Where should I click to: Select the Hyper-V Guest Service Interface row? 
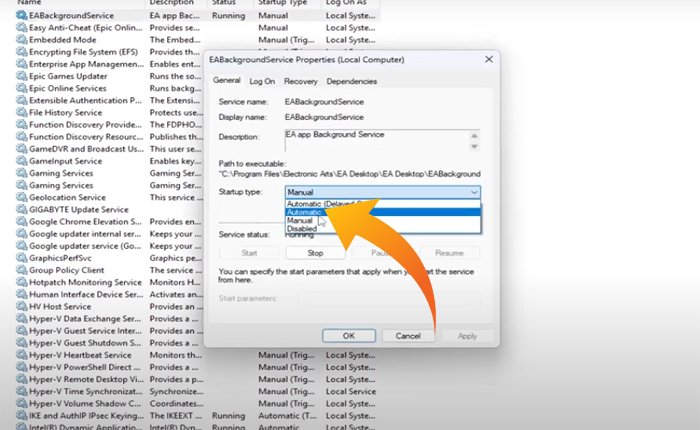click(109, 330)
